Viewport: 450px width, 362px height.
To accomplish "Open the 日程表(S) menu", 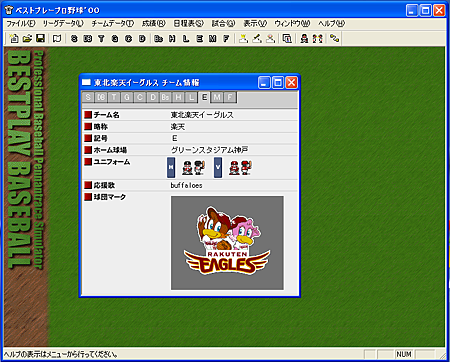I will pyautogui.click(x=189, y=23).
